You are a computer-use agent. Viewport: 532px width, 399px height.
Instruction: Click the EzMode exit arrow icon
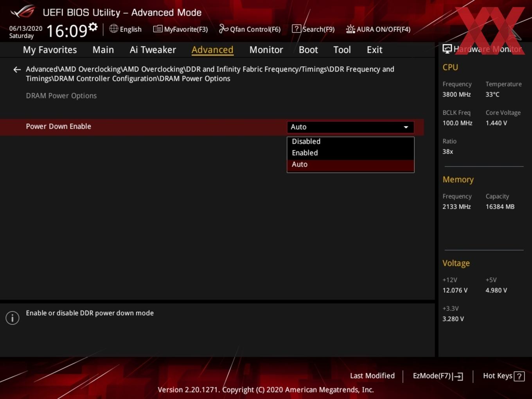pyautogui.click(x=458, y=376)
